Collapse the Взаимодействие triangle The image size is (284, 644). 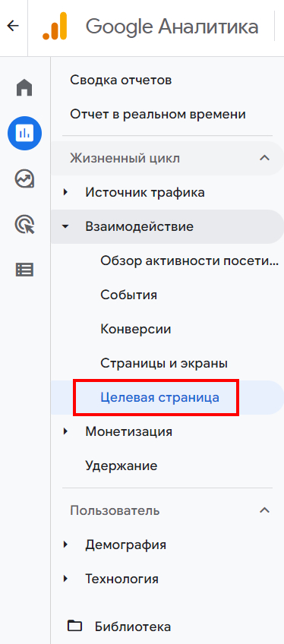(65, 227)
